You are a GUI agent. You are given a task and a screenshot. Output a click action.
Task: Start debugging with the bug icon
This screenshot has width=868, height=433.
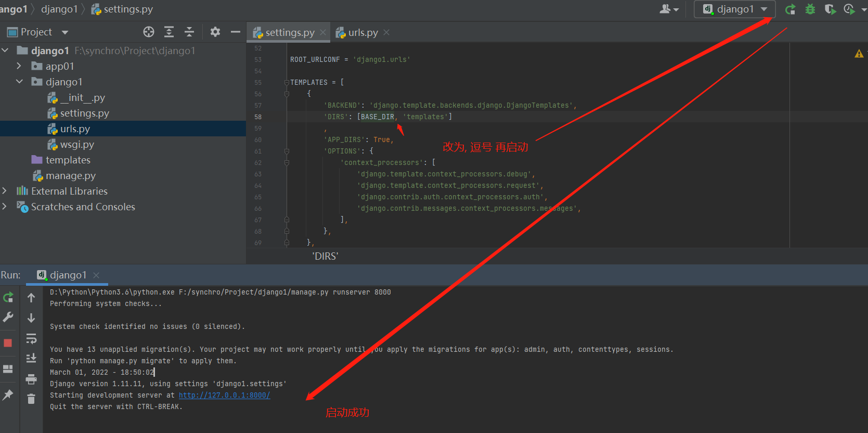click(810, 9)
